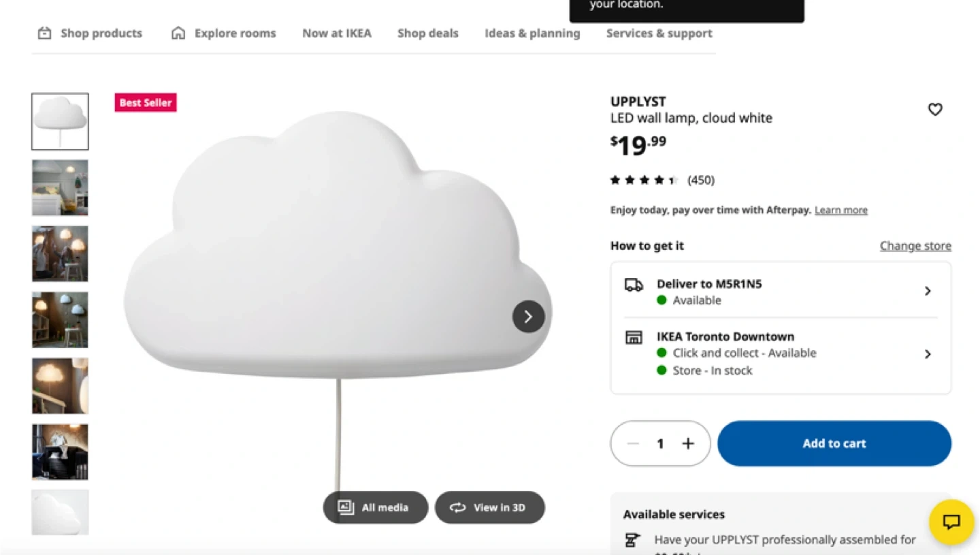Open the Explore rooms menu
The height and width of the screenshot is (555, 980).
point(223,33)
